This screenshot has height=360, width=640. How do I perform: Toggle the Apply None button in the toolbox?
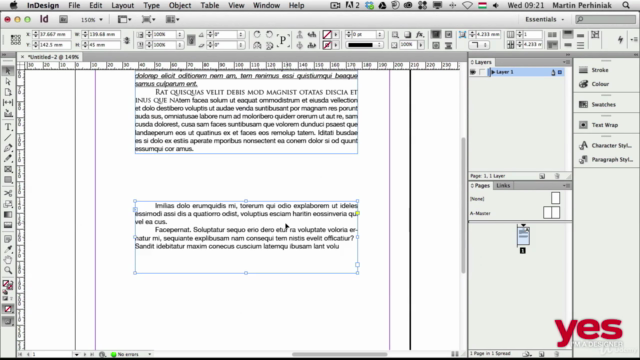(x=8, y=309)
